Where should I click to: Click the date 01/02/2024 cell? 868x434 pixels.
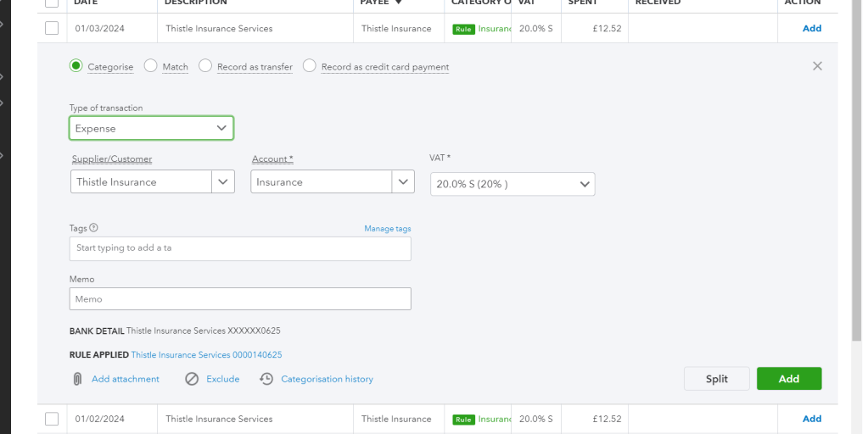point(99,419)
